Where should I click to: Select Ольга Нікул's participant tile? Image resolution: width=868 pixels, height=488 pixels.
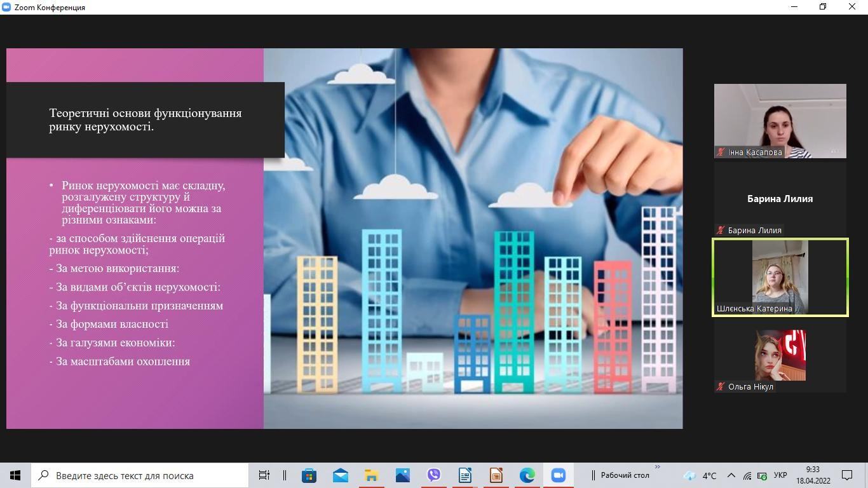(x=780, y=355)
